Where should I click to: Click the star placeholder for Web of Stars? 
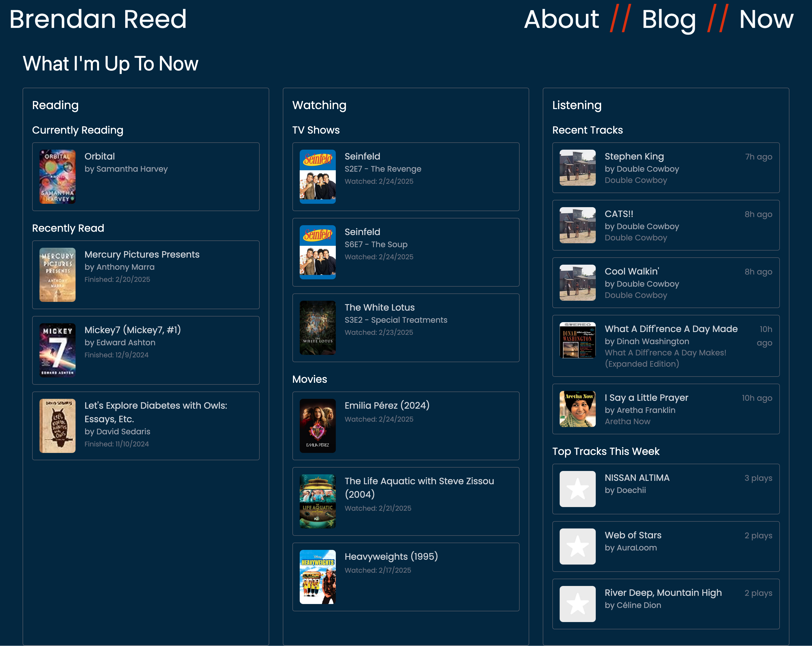click(577, 546)
